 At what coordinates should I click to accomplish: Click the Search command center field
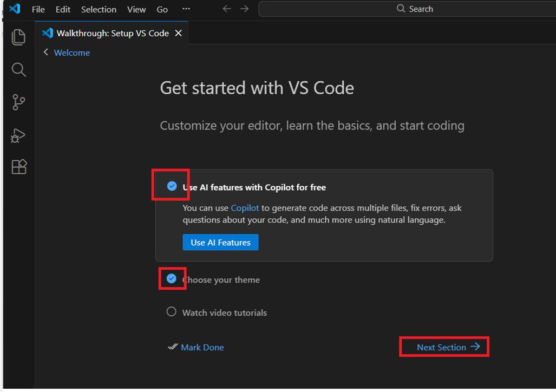coord(414,9)
